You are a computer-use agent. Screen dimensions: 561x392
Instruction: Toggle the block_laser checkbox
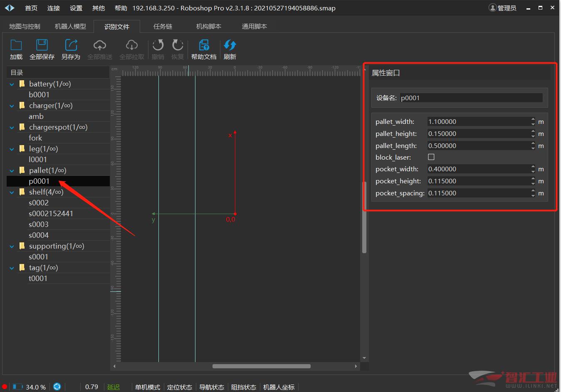(x=431, y=157)
